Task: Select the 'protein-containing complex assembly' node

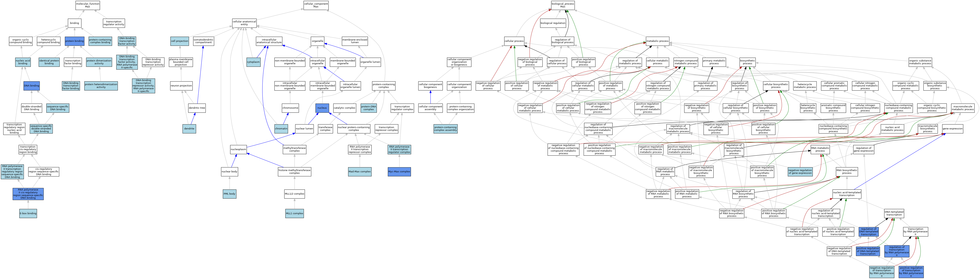Action: [x=445, y=129]
